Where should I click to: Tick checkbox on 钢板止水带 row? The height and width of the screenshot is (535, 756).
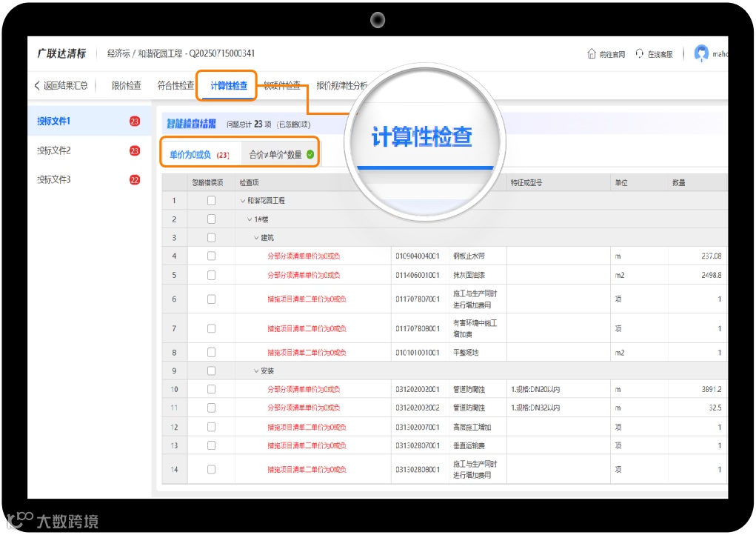[211, 256]
